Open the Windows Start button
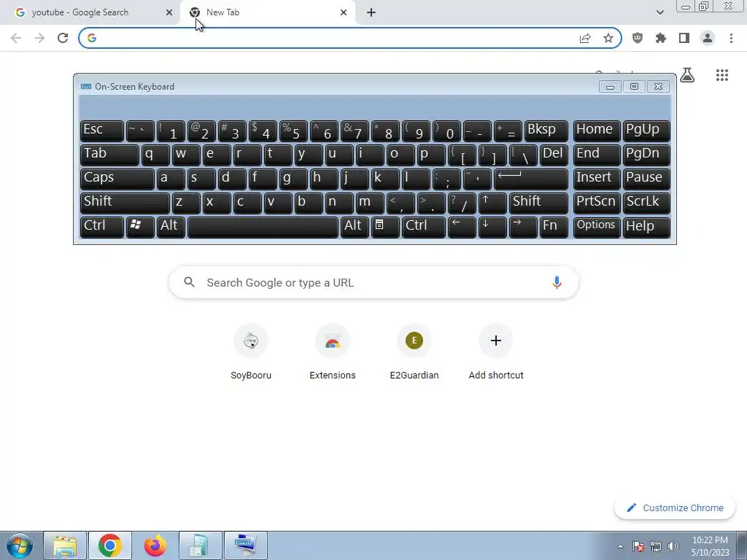747x560 pixels. point(19,545)
